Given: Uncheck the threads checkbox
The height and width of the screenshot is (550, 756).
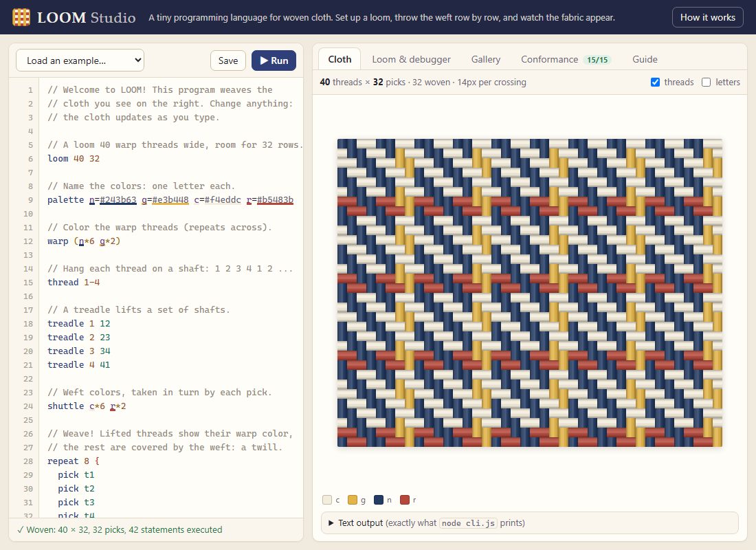Looking at the screenshot, I should tap(655, 82).
